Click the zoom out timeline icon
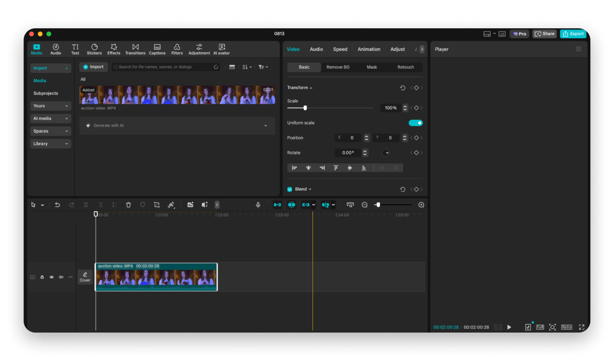This screenshot has width=614, height=364. click(364, 205)
